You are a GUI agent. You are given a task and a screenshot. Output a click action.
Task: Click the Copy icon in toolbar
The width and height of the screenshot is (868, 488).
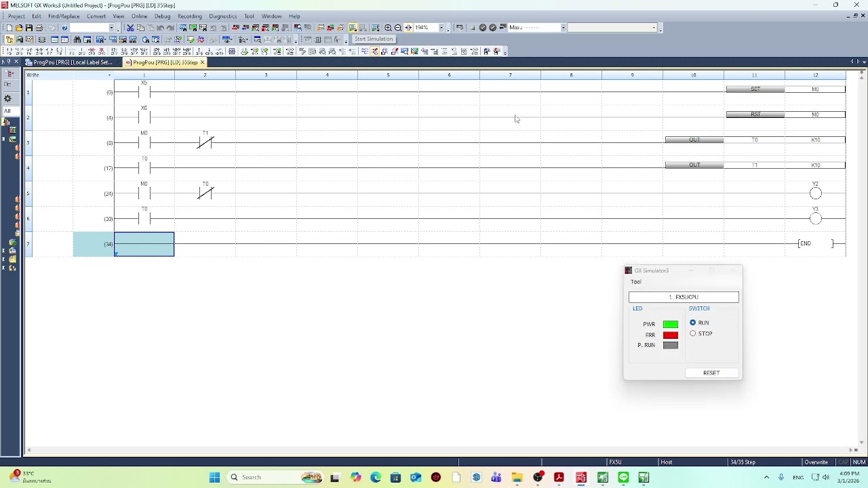pyautogui.click(x=140, y=28)
